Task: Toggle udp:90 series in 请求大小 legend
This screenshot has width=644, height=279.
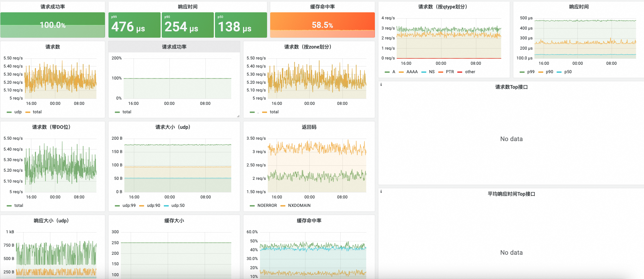Action: click(x=153, y=205)
